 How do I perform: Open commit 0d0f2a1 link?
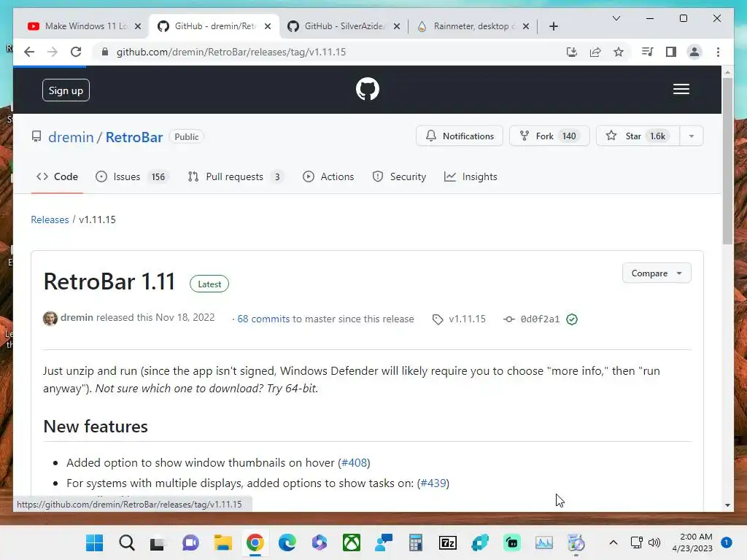click(x=540, y=319)
